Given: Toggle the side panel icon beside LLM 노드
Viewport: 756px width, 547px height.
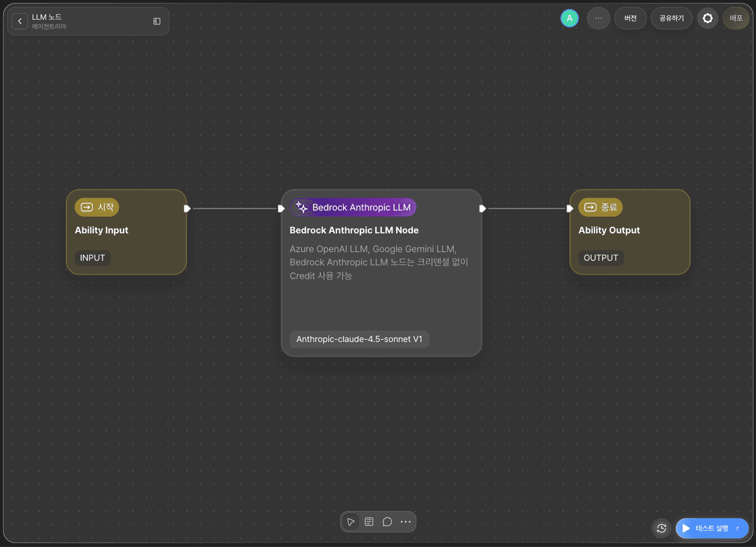Looking at the screenshot, I should (x=157, y=21).
